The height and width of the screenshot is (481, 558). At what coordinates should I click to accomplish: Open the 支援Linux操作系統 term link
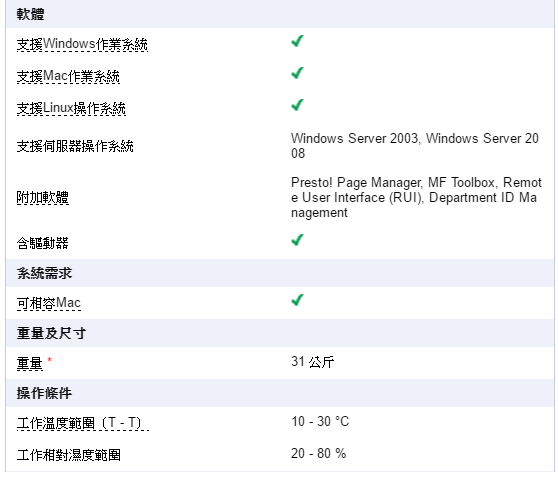71,108
